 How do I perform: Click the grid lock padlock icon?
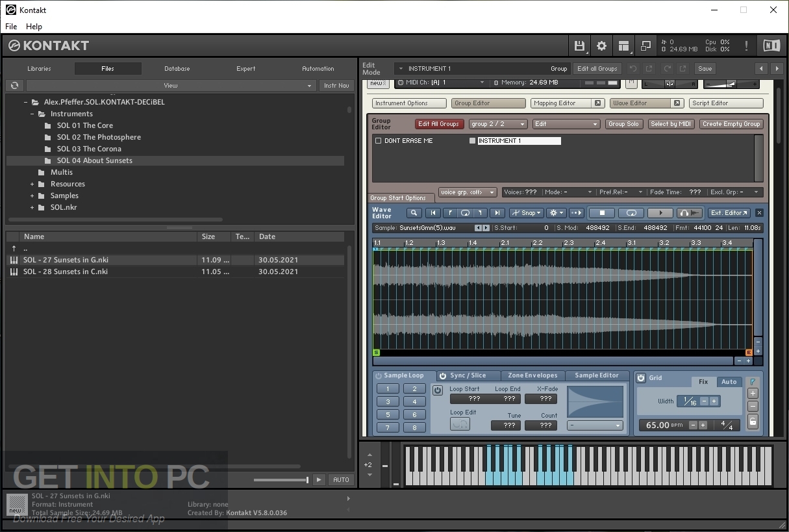coord(753,422)
